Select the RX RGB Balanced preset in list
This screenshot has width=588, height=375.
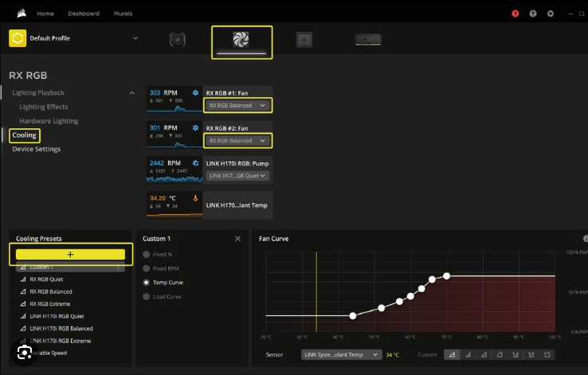click(x=51, y=291)
